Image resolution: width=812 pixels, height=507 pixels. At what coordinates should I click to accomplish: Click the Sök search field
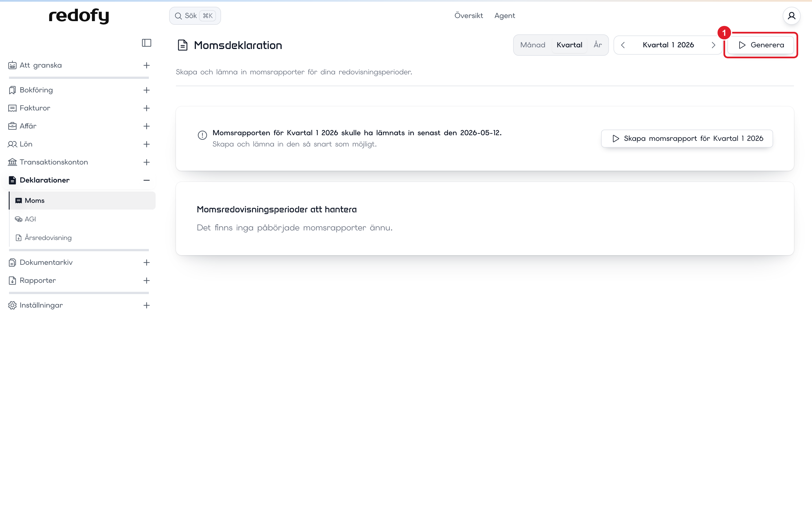click(195, 16)
